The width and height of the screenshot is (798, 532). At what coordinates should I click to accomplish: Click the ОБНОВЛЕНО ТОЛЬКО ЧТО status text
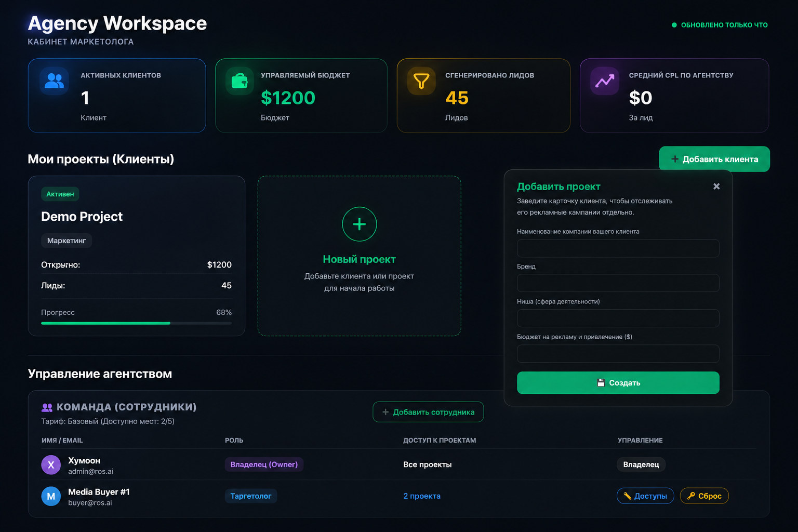(x=724, y=25)
